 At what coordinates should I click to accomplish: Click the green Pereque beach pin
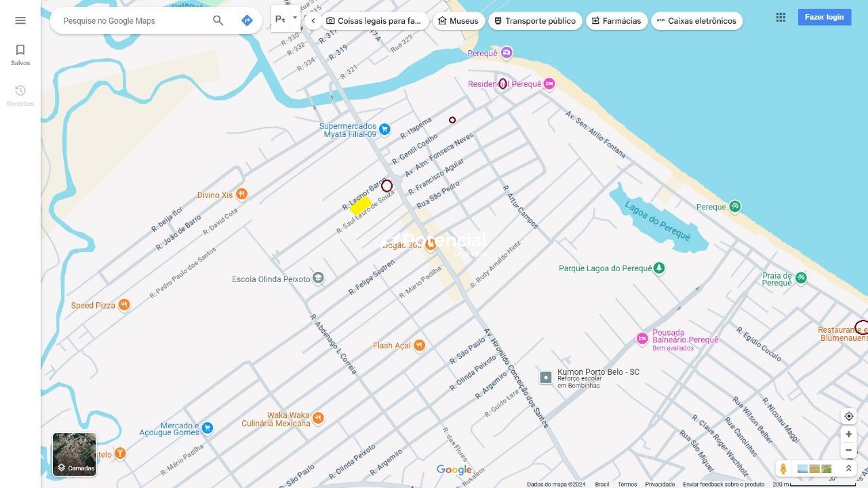(734, 207)
